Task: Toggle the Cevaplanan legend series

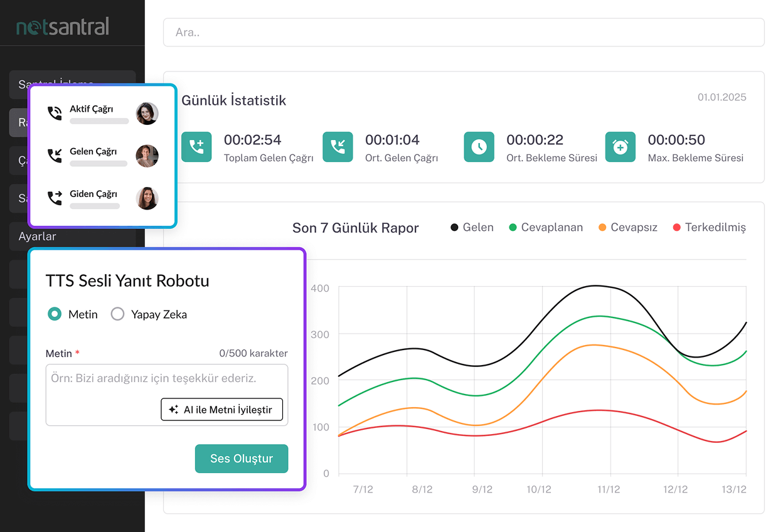Action: point(545,227)
